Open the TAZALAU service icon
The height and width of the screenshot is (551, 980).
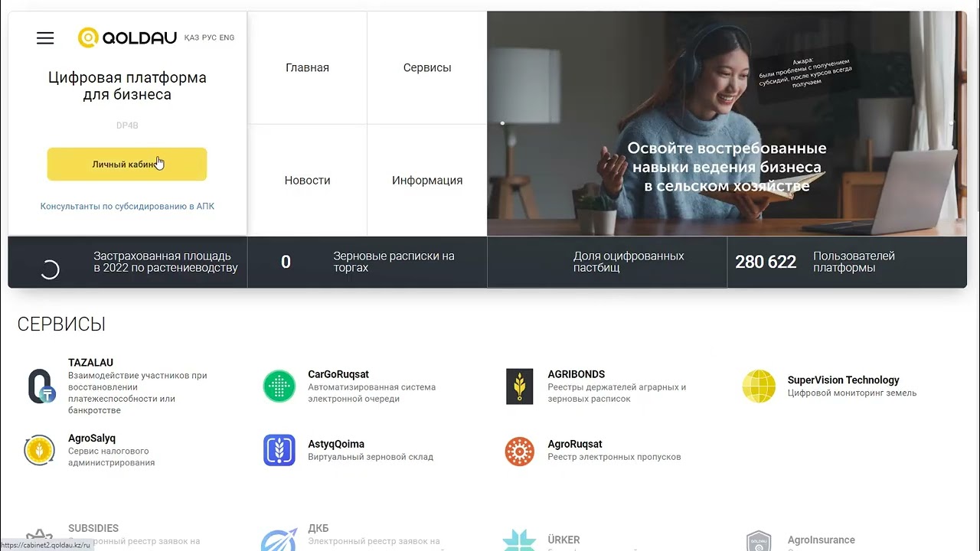point(41,386)
